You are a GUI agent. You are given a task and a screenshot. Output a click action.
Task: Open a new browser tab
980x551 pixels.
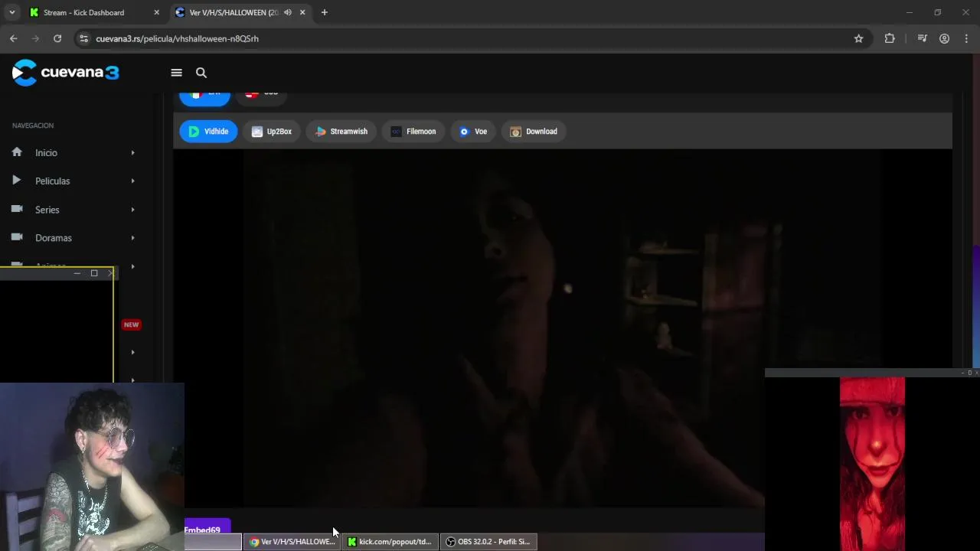[x=325, y=12]
